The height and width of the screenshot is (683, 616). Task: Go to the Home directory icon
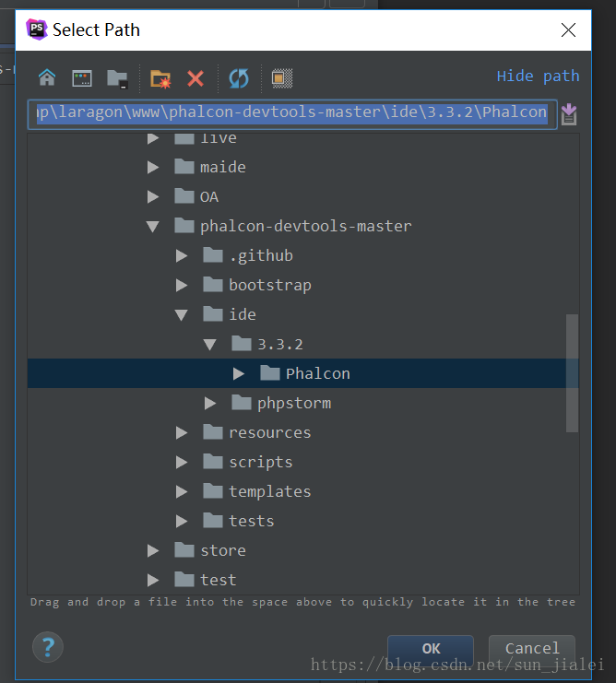click(x=47, y=78)
